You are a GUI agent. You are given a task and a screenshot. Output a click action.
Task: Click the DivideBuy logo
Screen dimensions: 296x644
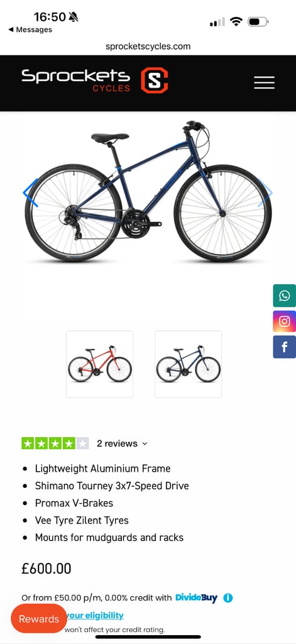click(196, 597)
